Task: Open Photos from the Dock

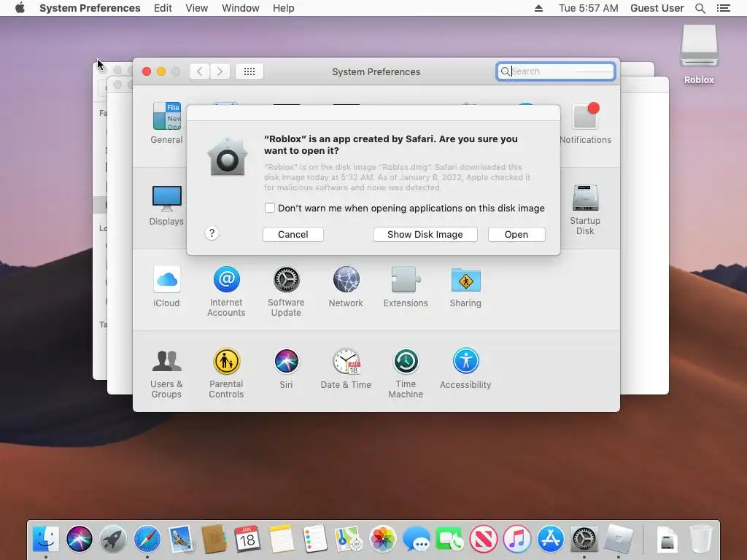Action: coord(382,539)
